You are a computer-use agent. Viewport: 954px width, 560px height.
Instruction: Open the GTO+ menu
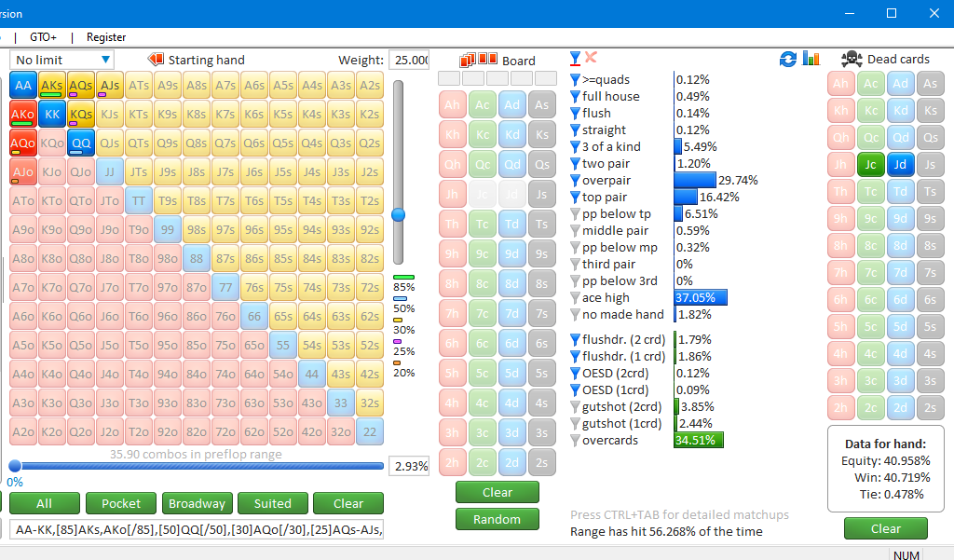(x=43, y=37)
